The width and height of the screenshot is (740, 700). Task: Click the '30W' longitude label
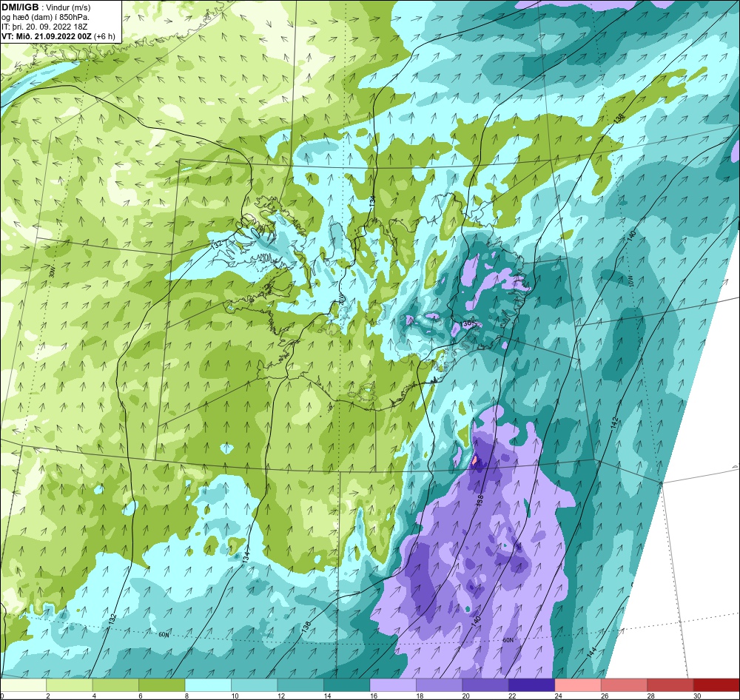(52, 272)
